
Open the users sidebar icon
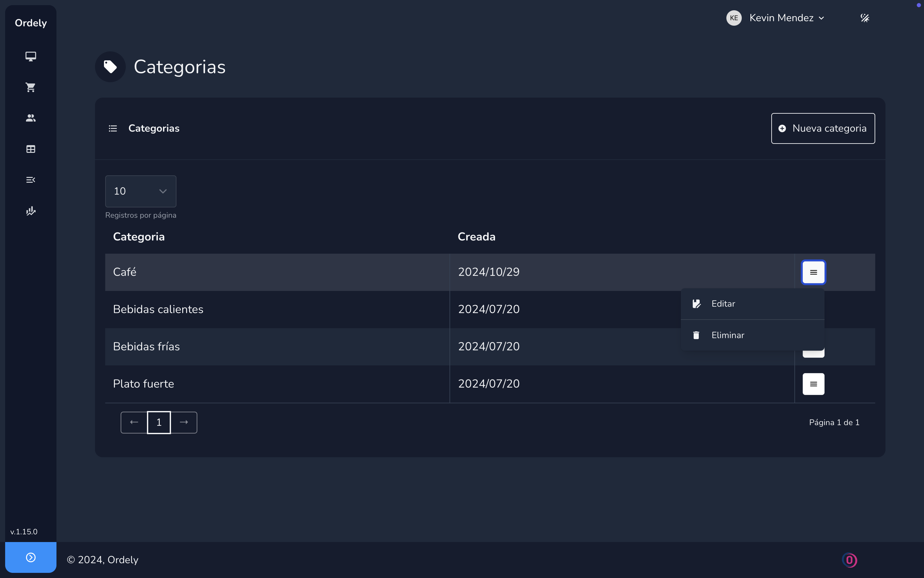click(30, 118)
